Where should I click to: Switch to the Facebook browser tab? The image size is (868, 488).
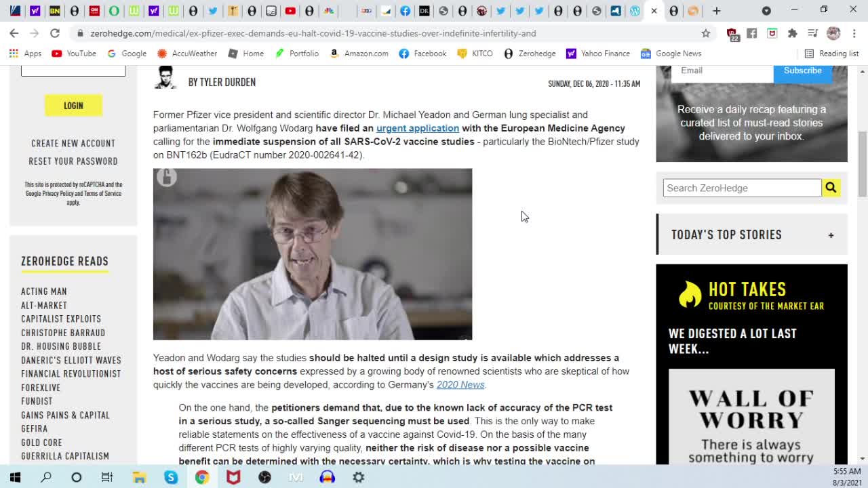pyautogui.click(x=405, y=11)
